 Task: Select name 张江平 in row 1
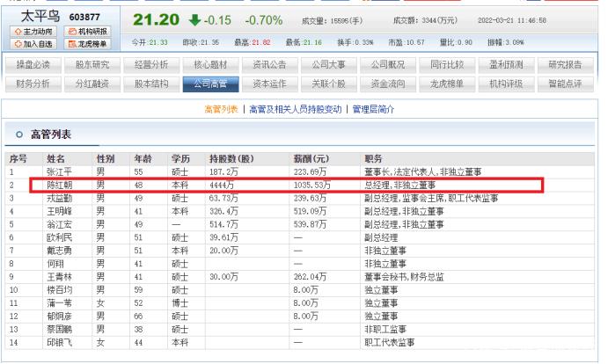(x=59, y=171)
